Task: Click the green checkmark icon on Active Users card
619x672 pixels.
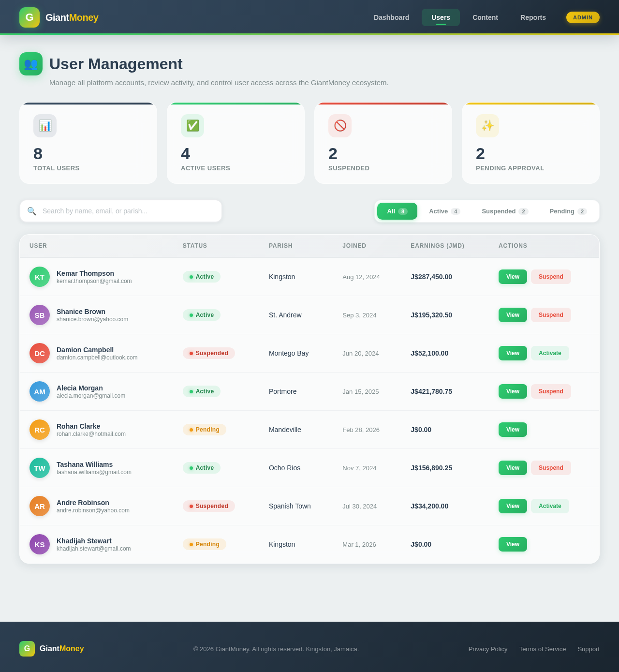Action: click(x=192, y=126)
